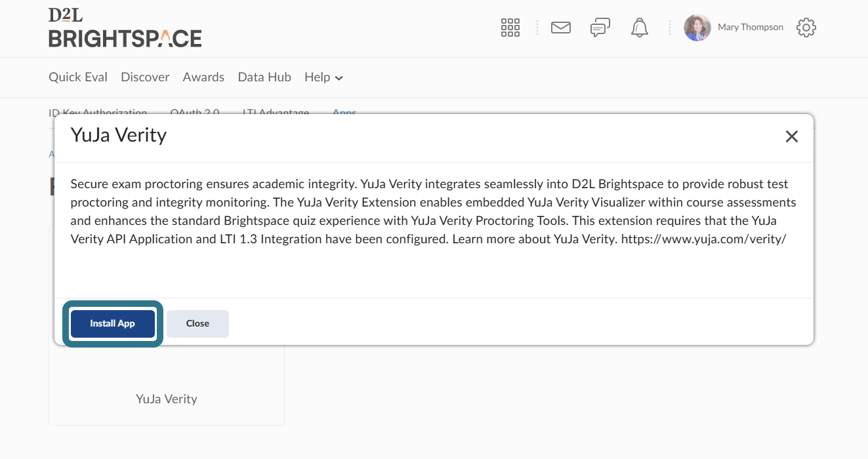
Task: Open the update alerts bell icon
Action: [x=640, y=28]
